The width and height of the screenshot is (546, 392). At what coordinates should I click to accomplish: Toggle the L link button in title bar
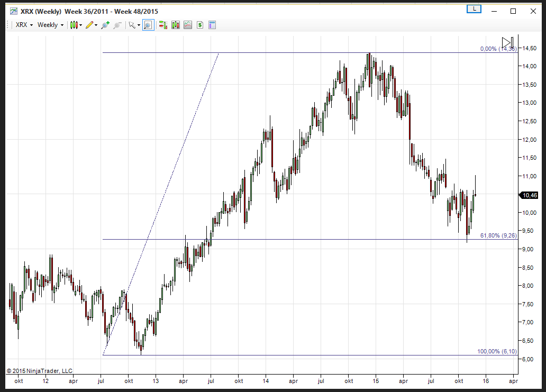[474, 9]
